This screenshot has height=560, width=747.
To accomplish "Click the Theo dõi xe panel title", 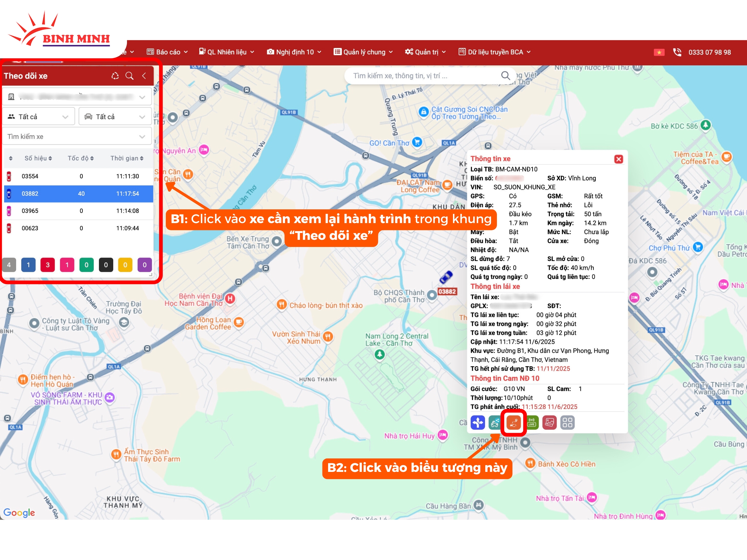I will pos(26,76).
